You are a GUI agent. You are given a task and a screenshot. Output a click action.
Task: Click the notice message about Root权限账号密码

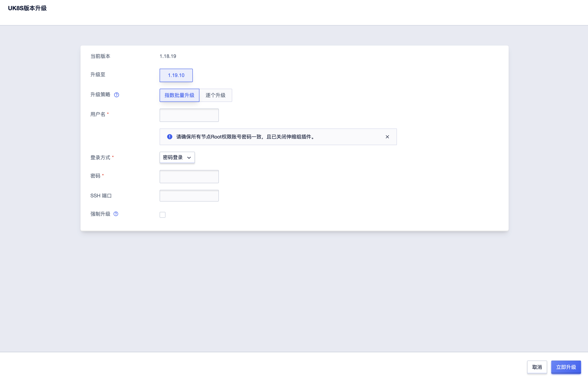click(x=245, y=137)
